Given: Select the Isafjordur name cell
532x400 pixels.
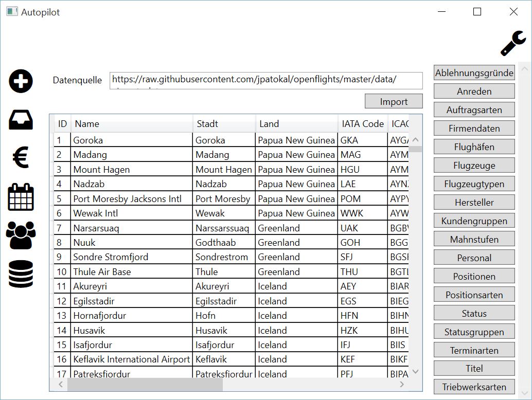Looking at the screenshot, I should [x=132, y=345].
